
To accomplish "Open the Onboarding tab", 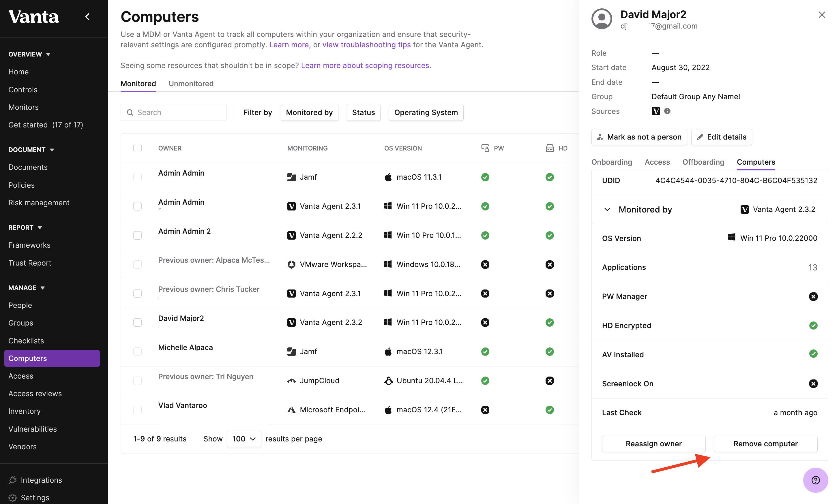I will pos(611,162).
